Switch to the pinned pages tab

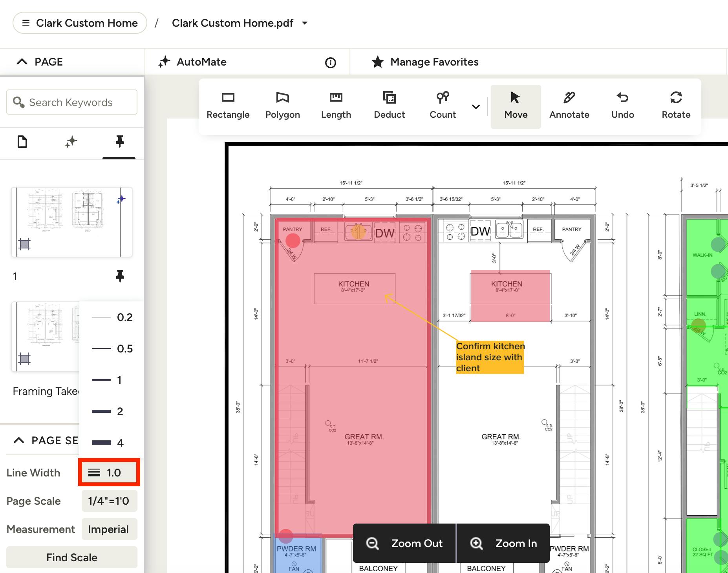(120, 142)
